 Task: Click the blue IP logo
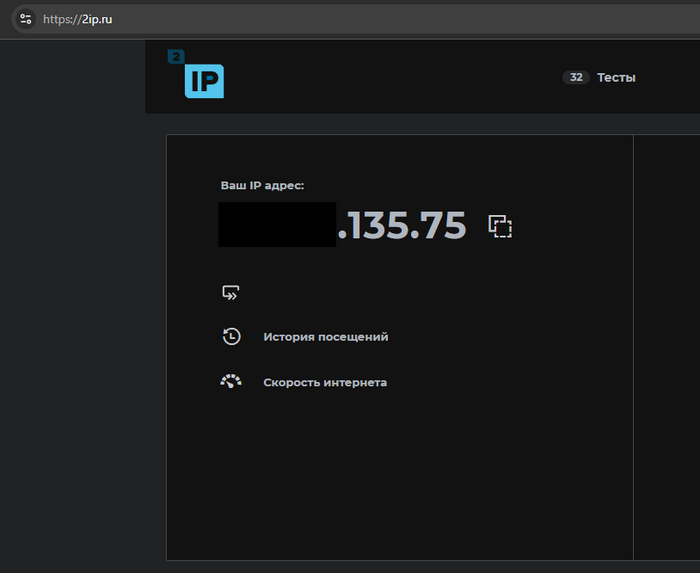tap(204, 81)
